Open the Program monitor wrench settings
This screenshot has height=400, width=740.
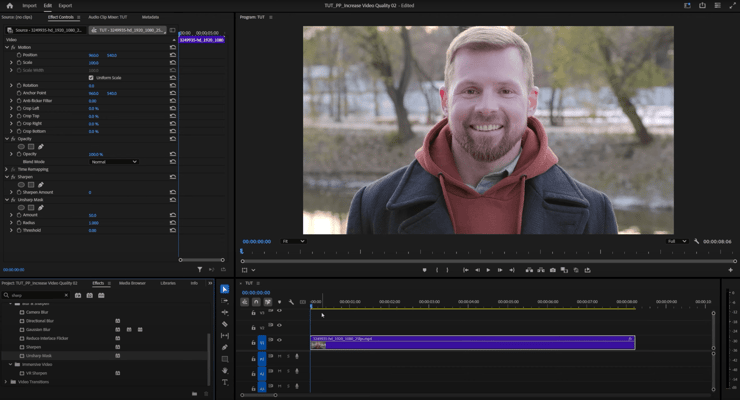(x=697, y=241)
